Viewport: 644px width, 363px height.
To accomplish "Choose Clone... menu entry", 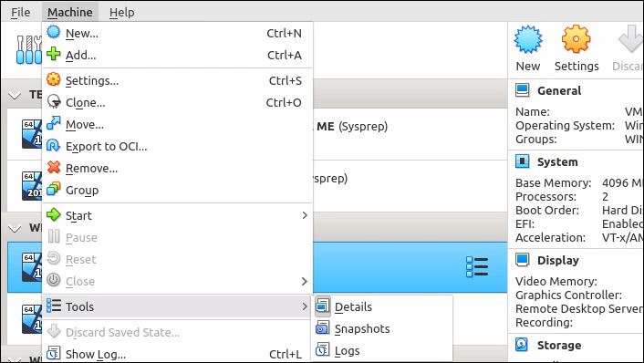I will coord(177,102).
